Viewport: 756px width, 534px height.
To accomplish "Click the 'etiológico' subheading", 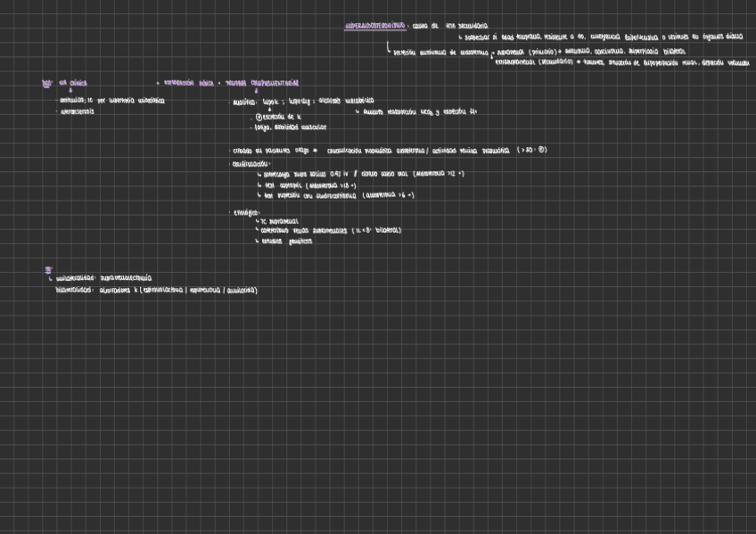I will [x=246, y=212].
